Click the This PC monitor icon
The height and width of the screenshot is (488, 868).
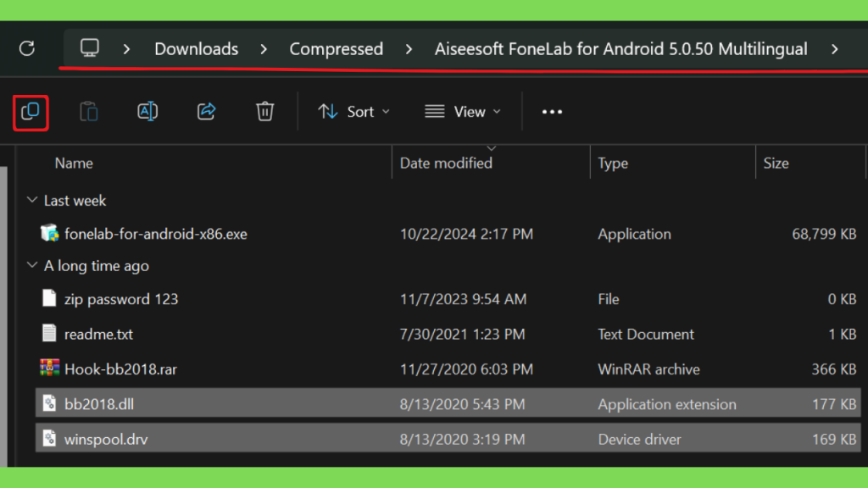click(89, 48)
